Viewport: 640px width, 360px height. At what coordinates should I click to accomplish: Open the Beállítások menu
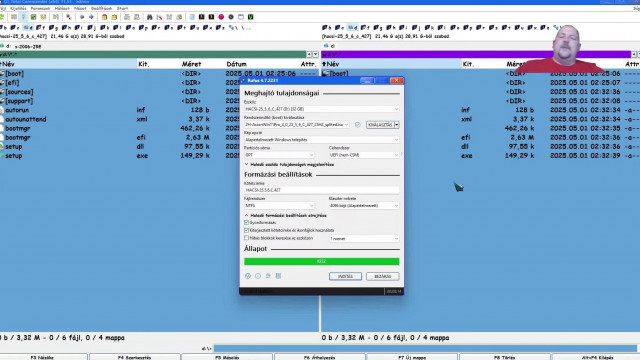pyautogui.click(x=101, y=8)
